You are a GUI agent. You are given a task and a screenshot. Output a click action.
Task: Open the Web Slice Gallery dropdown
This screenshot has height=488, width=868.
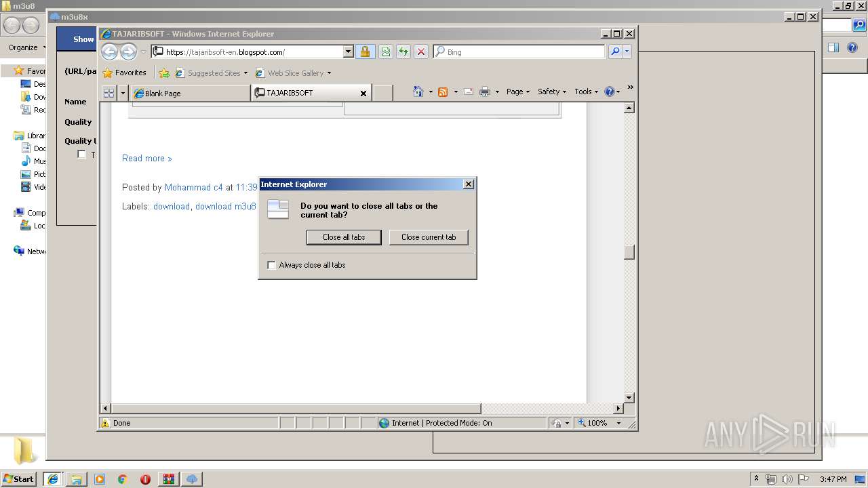click(329, 73)
